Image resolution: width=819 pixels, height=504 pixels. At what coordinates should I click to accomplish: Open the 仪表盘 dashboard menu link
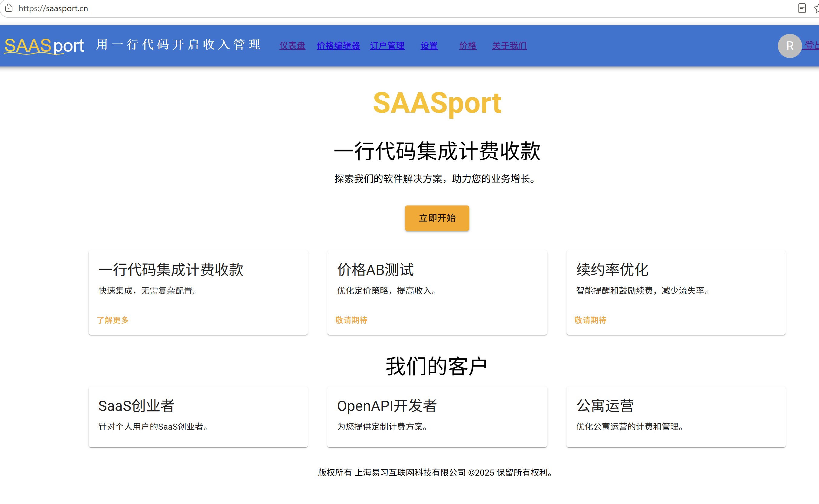(292, 46)
